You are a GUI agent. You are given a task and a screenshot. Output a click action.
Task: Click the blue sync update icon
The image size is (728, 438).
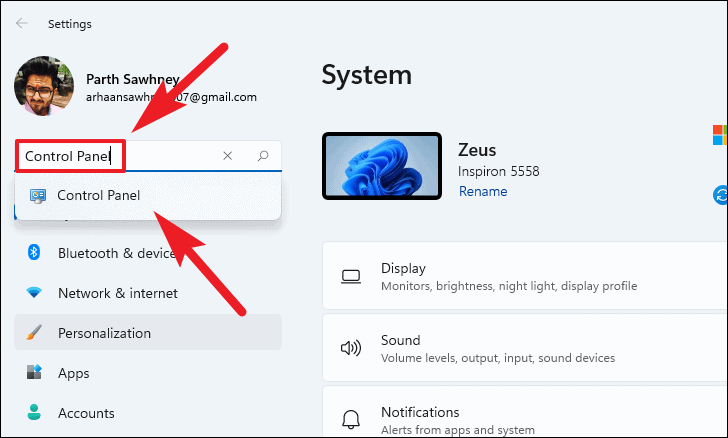point(721,195)
